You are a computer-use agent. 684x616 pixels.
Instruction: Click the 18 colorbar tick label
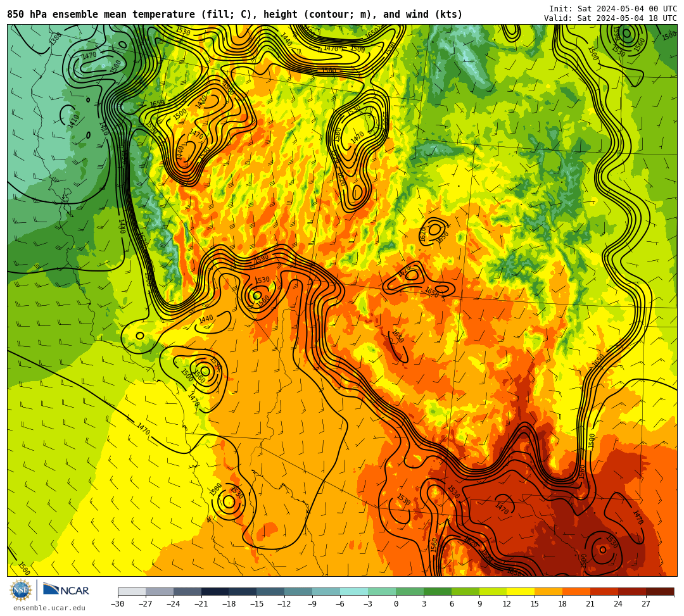(563, 604)
